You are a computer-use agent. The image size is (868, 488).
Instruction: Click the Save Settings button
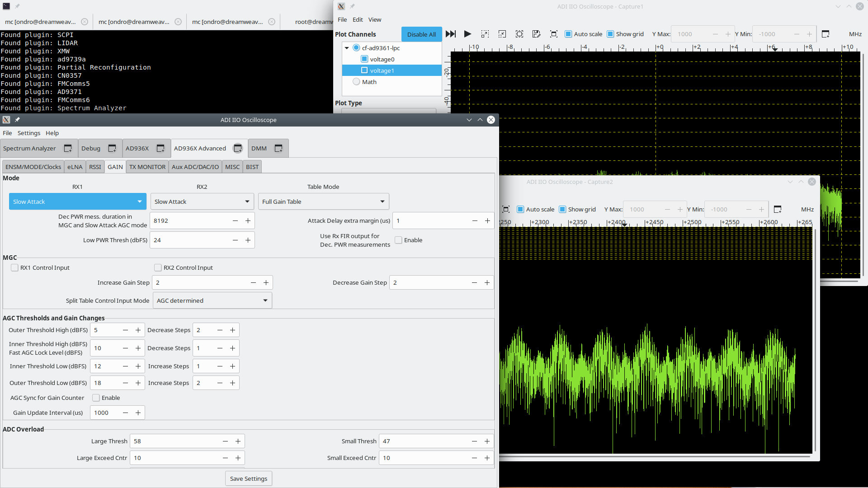point(249,479)
